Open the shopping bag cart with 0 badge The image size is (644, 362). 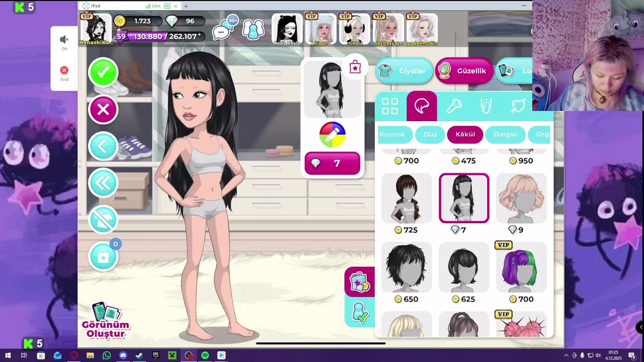(103, 256)
